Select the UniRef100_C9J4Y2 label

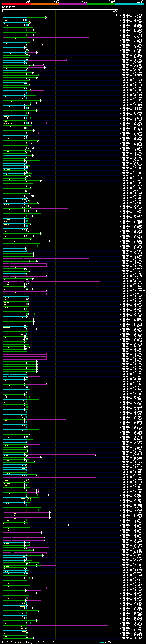pyautogui.click(x=131, y=326)
